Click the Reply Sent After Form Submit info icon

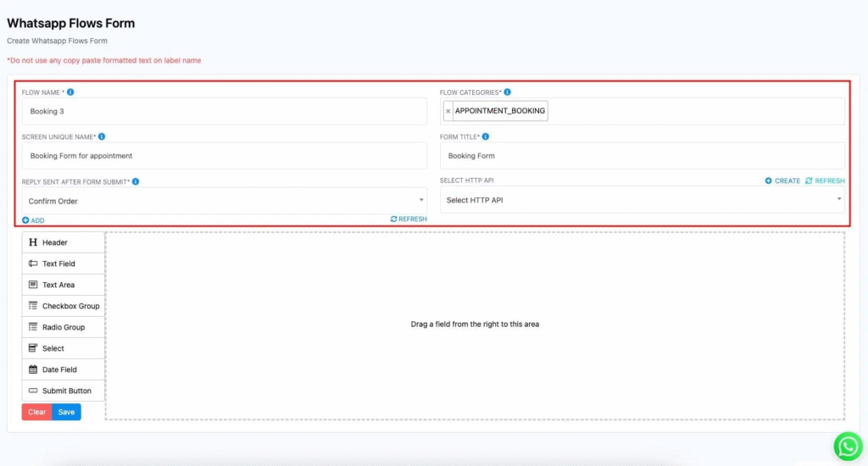[136, 181]
